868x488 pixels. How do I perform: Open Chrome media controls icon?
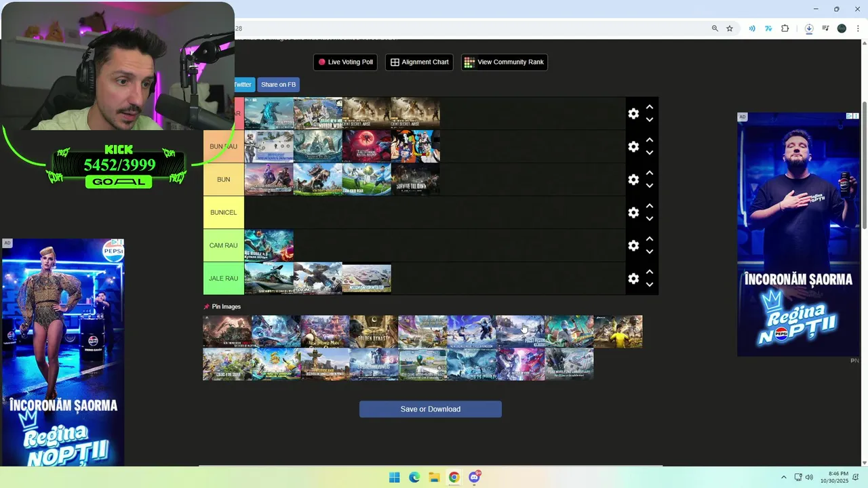pos(825,28)
